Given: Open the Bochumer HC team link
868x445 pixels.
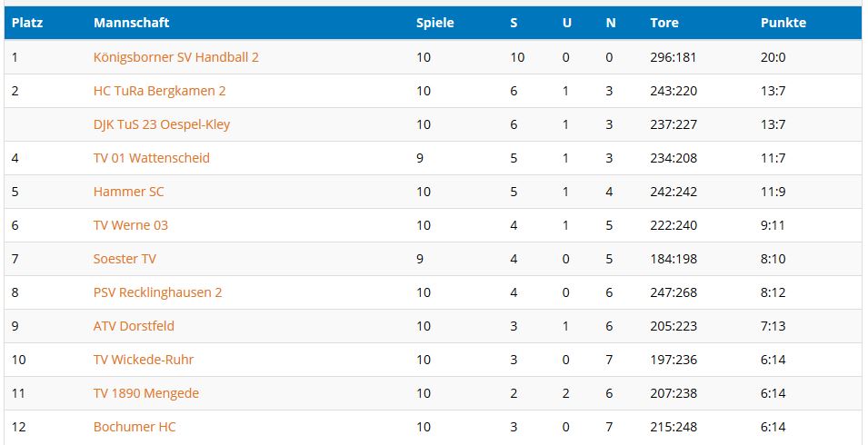Looking at the screenshot, I should tap(135, 427).
